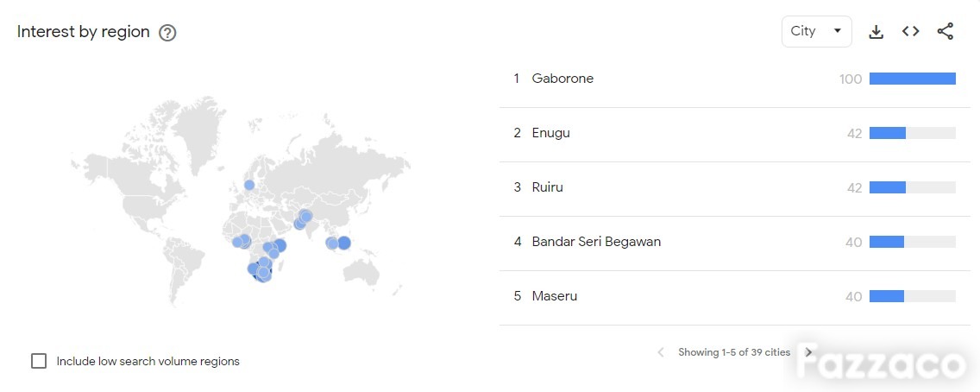Open the Ruiru row
This screenshot has height=392, width=980.
(x=734, y=187)
